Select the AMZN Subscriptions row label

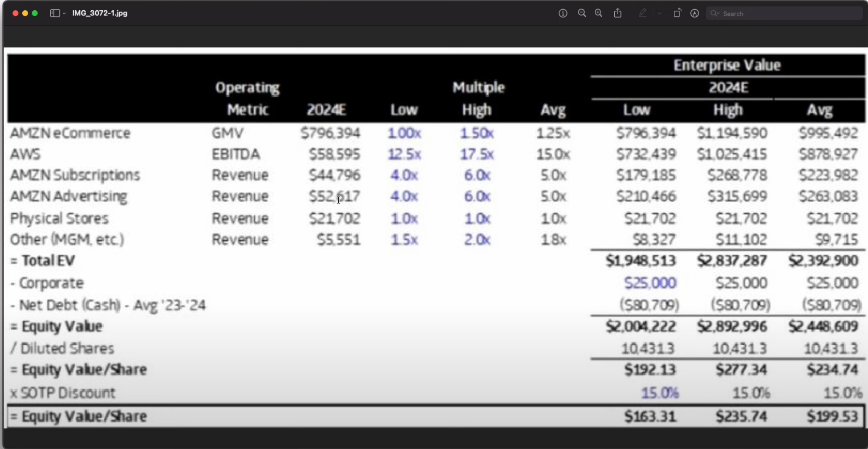click(75, 175)
